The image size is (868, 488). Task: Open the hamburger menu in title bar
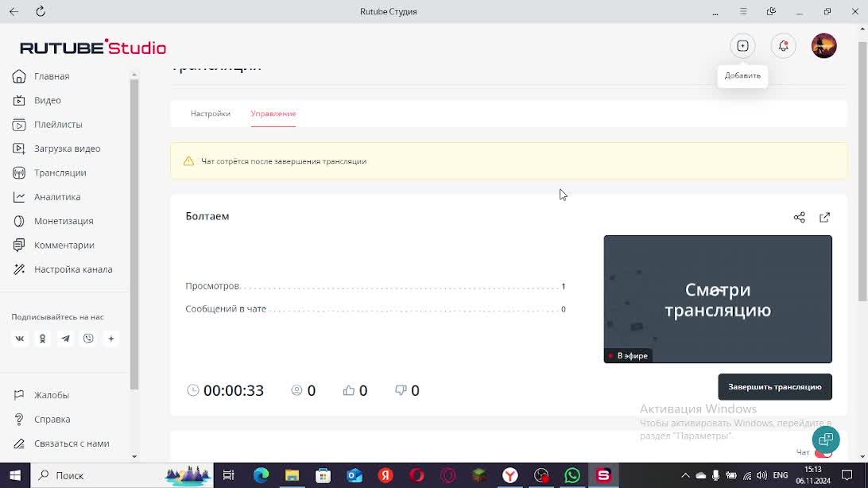point(743,11)
